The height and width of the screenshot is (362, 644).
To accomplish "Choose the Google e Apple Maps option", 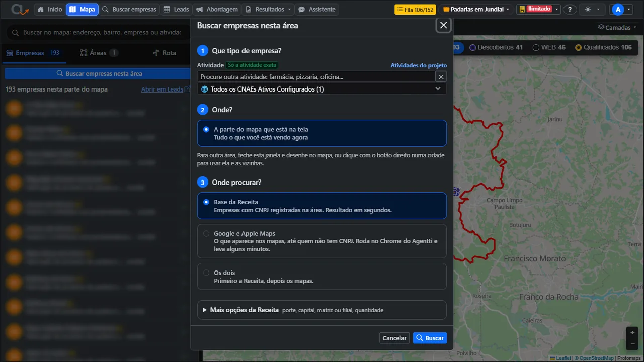I will (321, 241).
